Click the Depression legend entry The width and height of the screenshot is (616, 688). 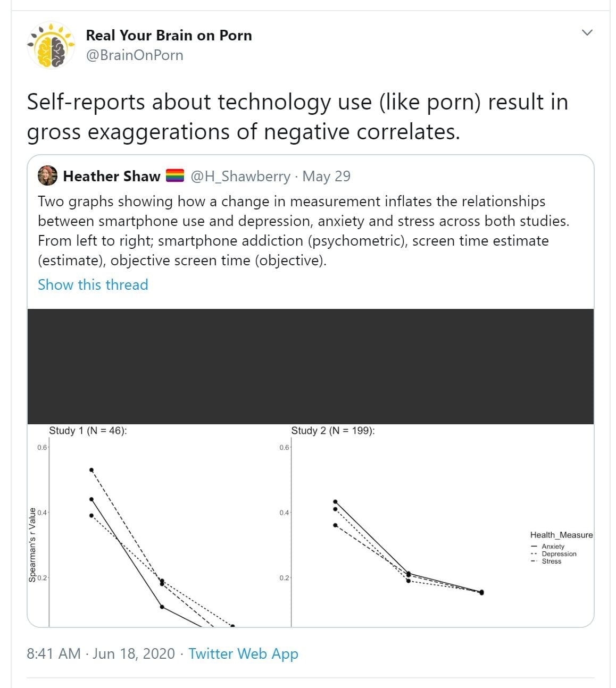pyautogui.click(x=559, y=554)
